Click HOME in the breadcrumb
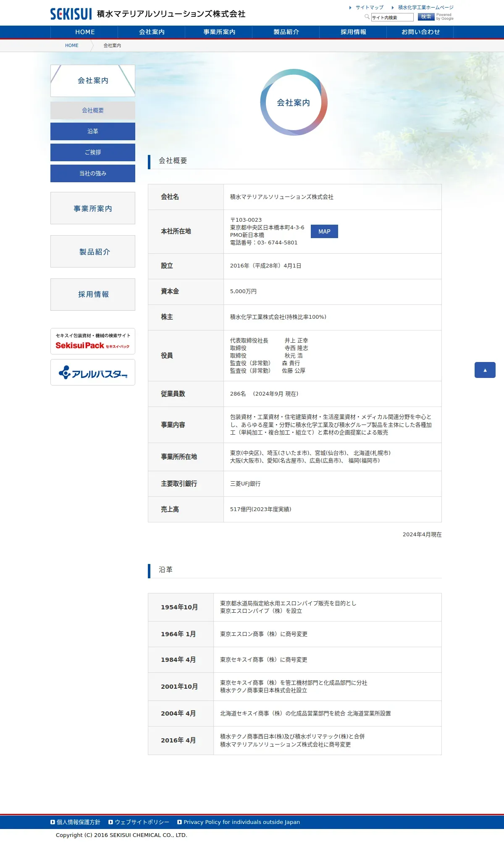The height and width of the screenshot is (842, 504). pyautogui.click(x=72, y=45)
